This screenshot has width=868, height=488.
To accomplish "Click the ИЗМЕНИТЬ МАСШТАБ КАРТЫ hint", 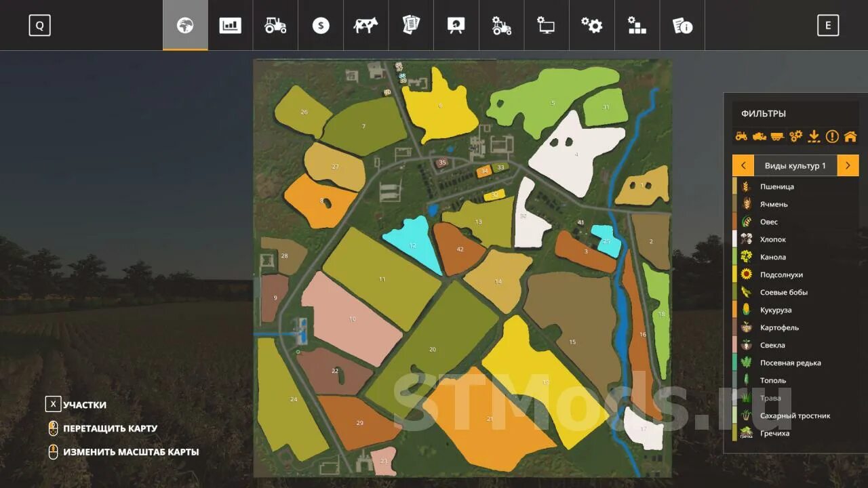I will [123, 452].
